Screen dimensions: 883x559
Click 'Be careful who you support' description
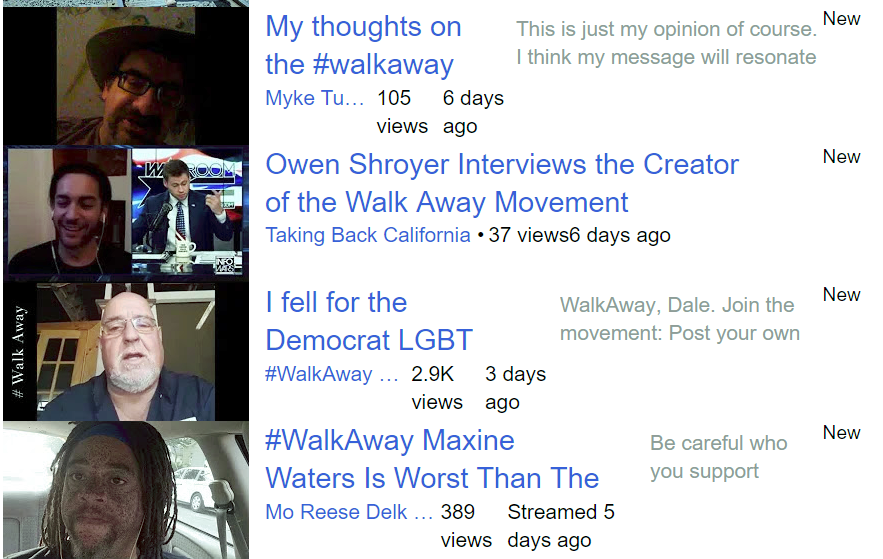click(x=719, y=457)
